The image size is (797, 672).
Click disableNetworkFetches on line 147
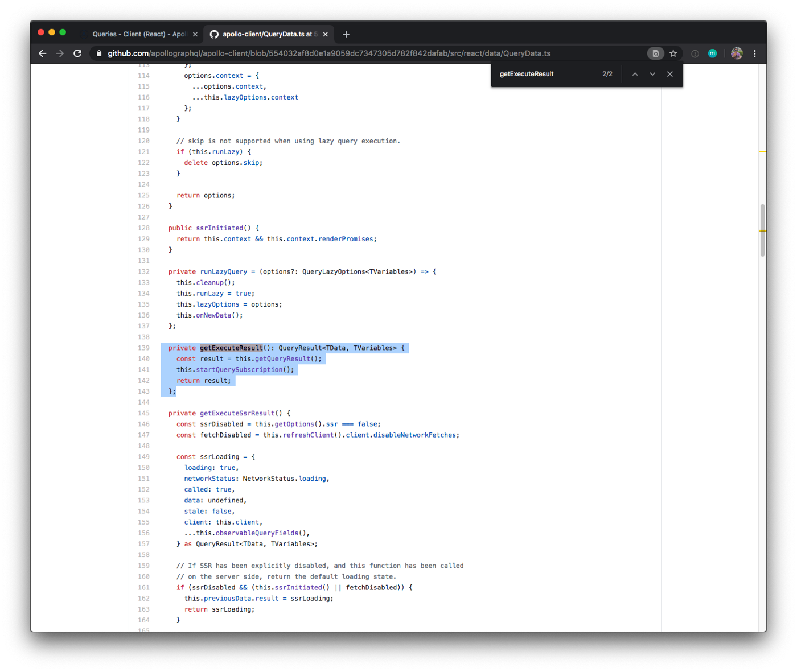coord(414,435)
